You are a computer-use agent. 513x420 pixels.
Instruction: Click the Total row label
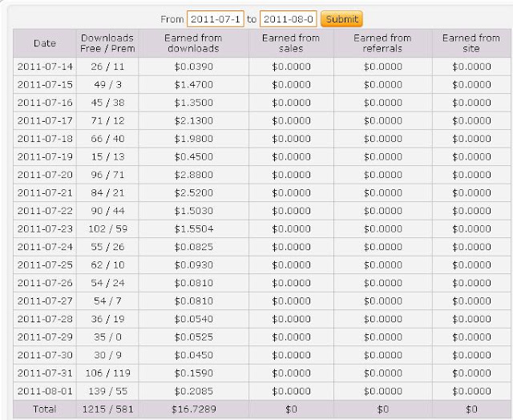pyautogui.click(x=45, y=409)
